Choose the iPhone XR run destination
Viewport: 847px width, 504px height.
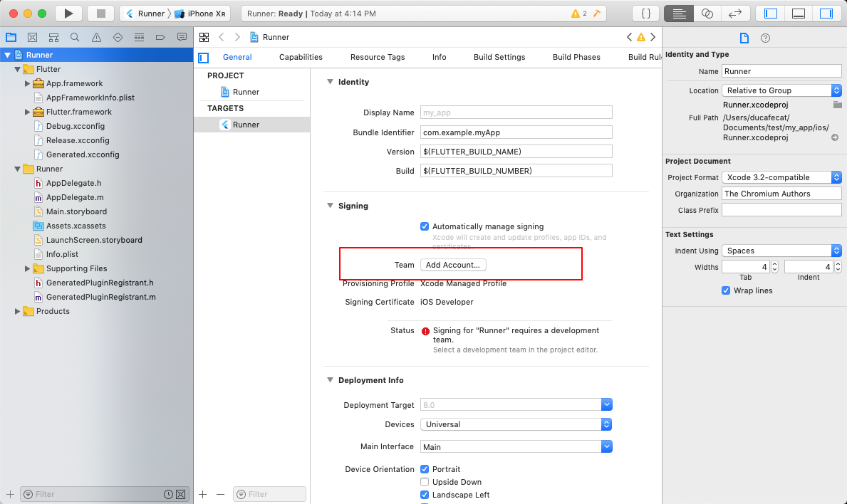coord(200,14)
